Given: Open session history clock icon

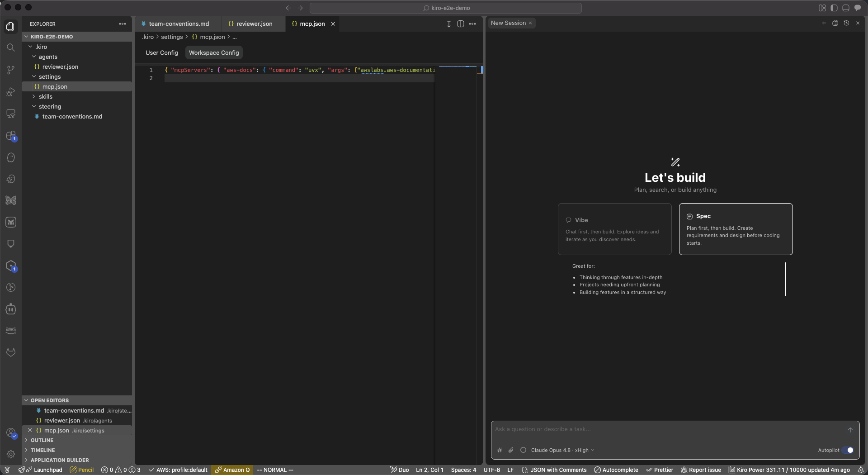Looking at the screenshot, I should pos(846,23).
